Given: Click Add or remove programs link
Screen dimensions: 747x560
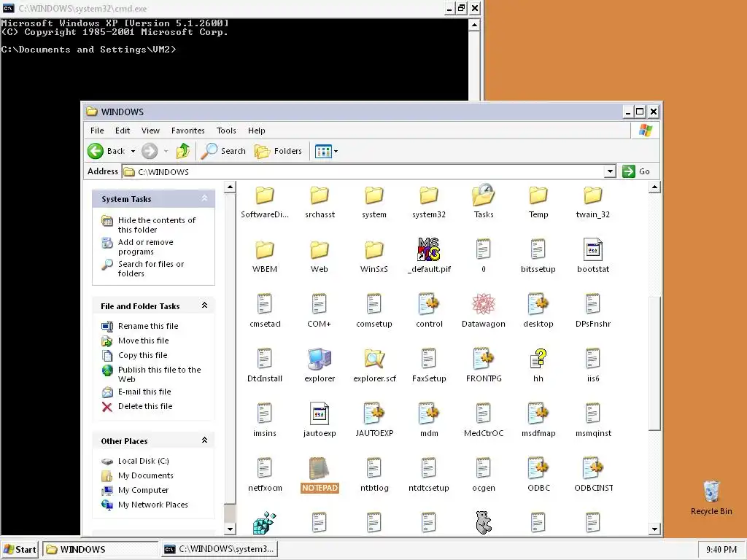Looking at the screenshot, I should (x=145, y=246).
